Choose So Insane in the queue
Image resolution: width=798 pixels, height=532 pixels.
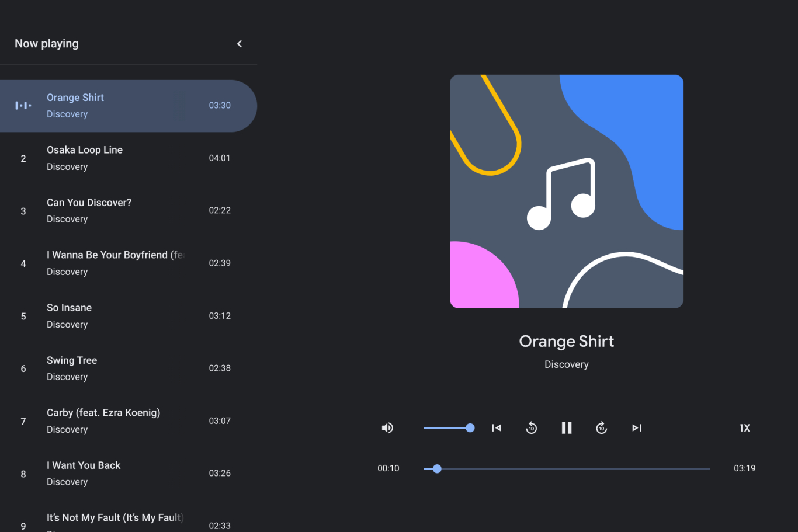117,316
